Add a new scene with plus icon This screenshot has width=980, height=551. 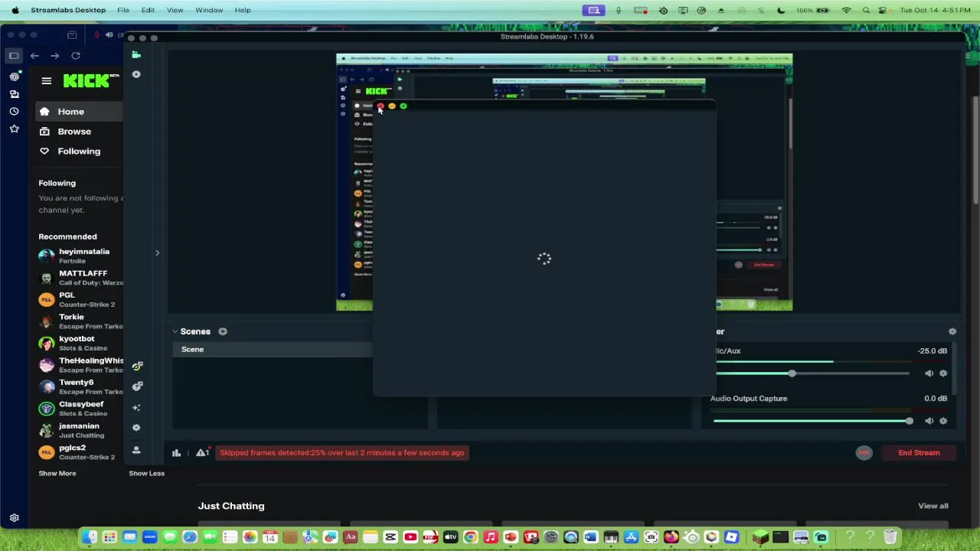[222, 331]
